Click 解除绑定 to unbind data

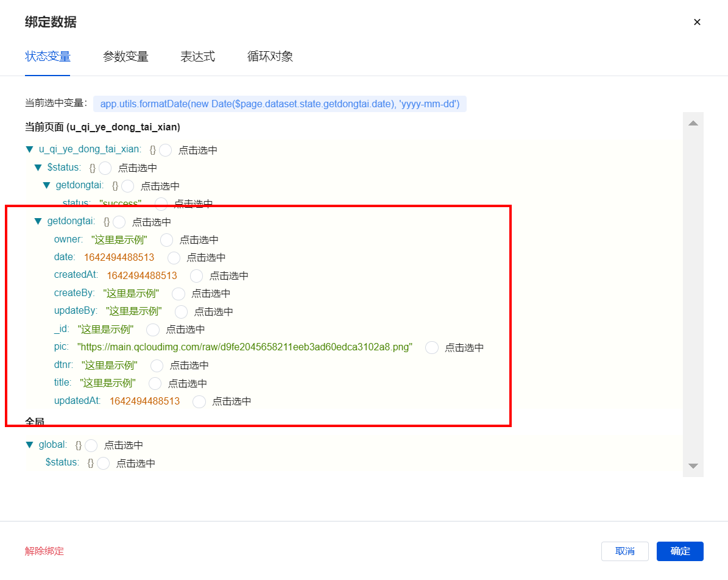[x=44, y=551]
